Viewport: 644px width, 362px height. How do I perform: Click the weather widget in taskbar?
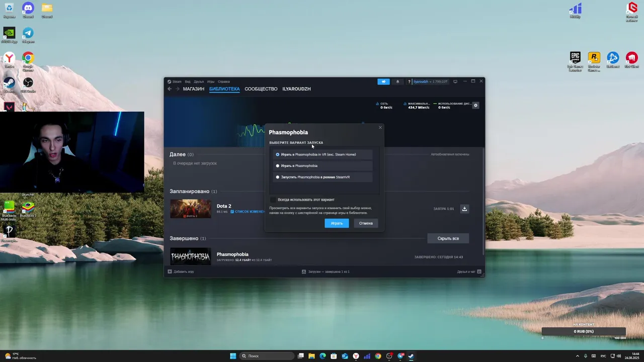[x=20, y=356]
